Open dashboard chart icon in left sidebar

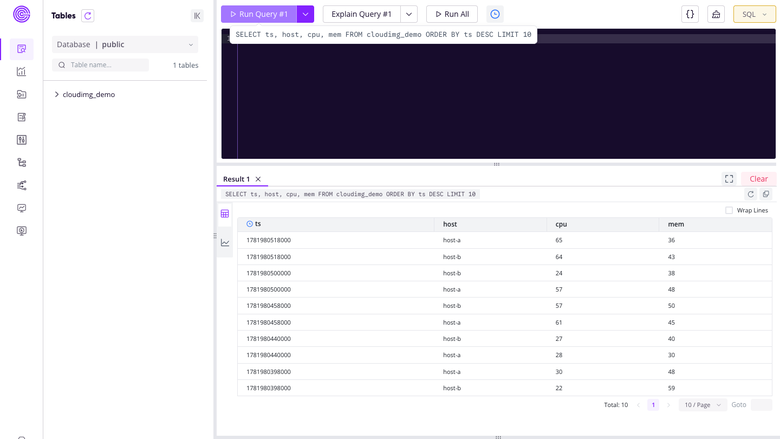(x=21, y=72)
